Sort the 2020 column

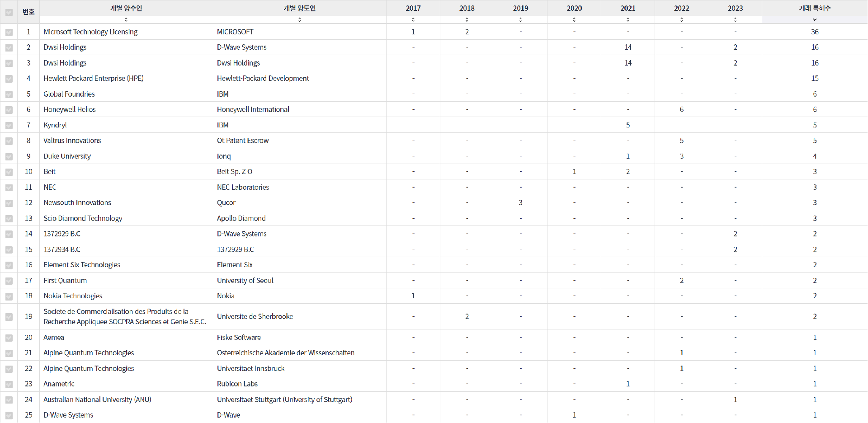coord(574,19)
